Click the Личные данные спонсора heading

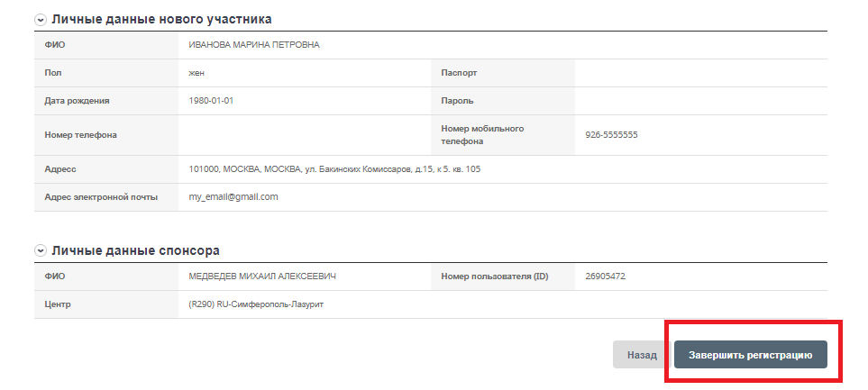click(x=136, y=250)
